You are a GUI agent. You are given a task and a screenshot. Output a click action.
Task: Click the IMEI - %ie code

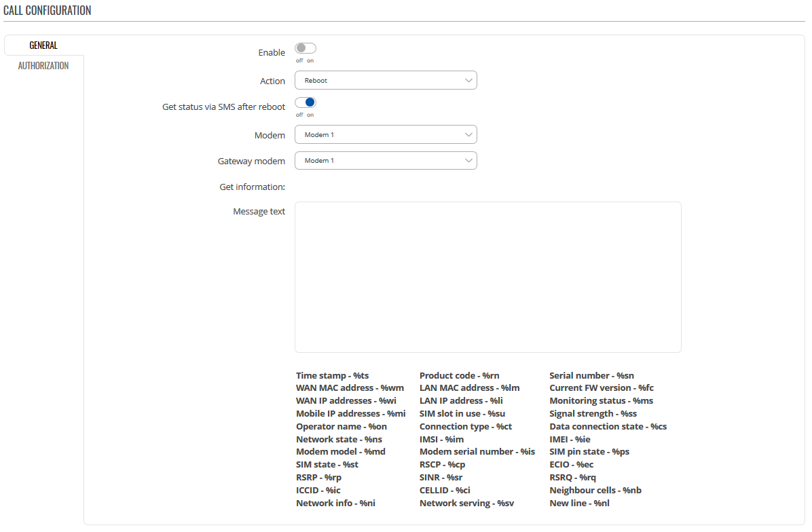(x=570, y=440)
